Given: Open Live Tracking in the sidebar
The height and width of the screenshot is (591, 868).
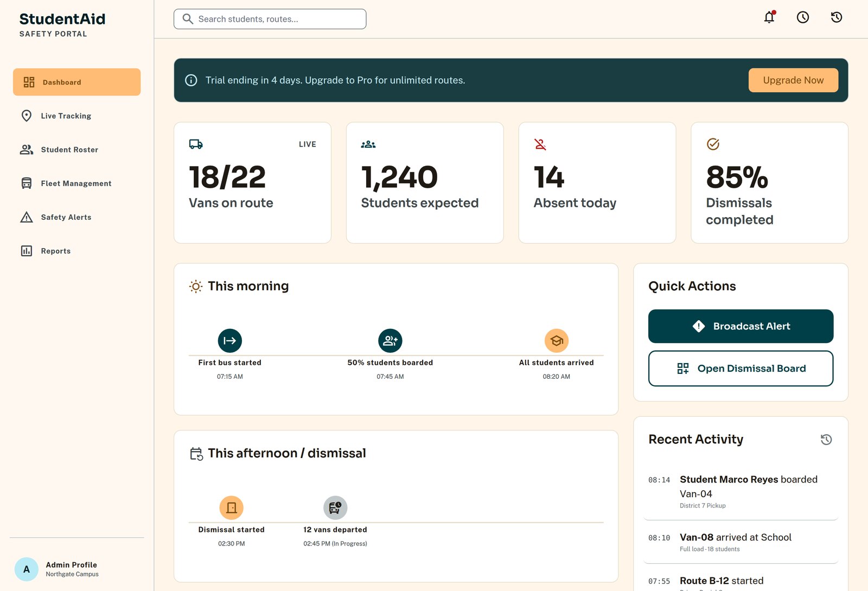Looking at the screenshot, I should click(x=77, y=116).
